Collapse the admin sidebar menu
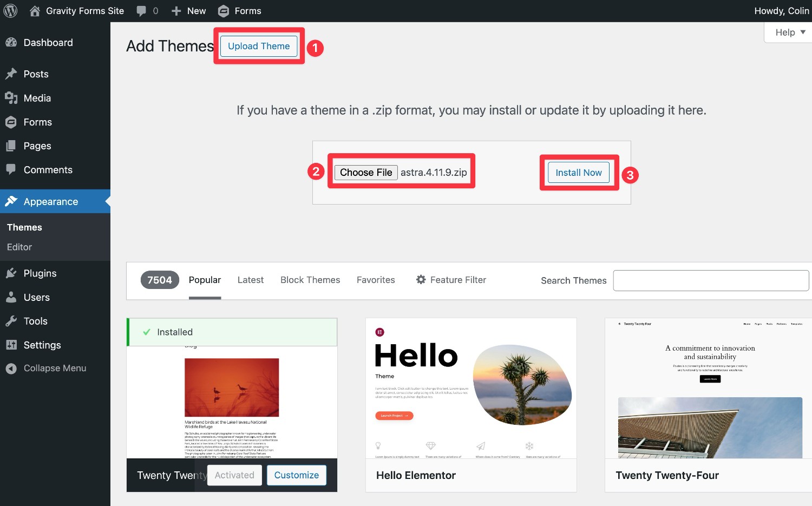Screen dimensions: 812x506 coord(55,368)
